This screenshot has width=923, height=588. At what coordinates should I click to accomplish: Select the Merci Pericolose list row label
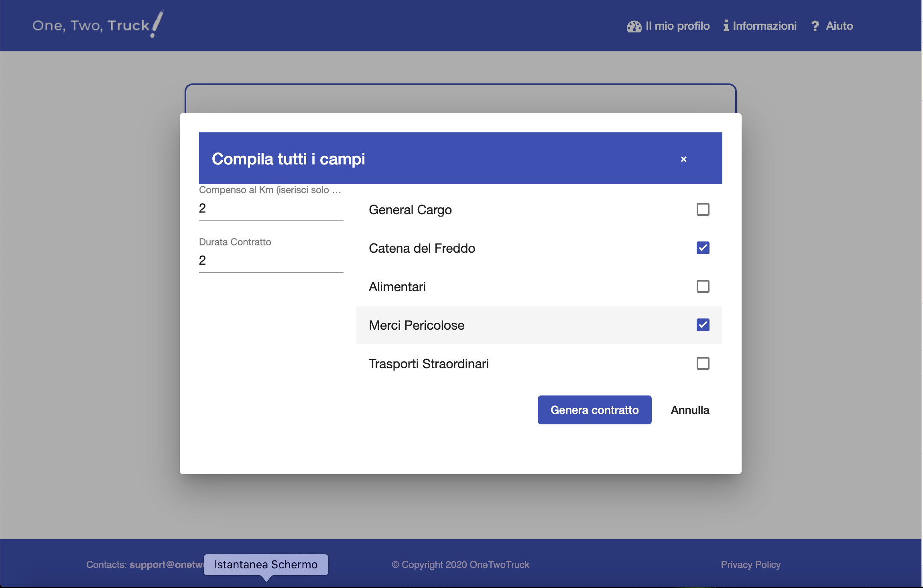click(x=417, y=325)
